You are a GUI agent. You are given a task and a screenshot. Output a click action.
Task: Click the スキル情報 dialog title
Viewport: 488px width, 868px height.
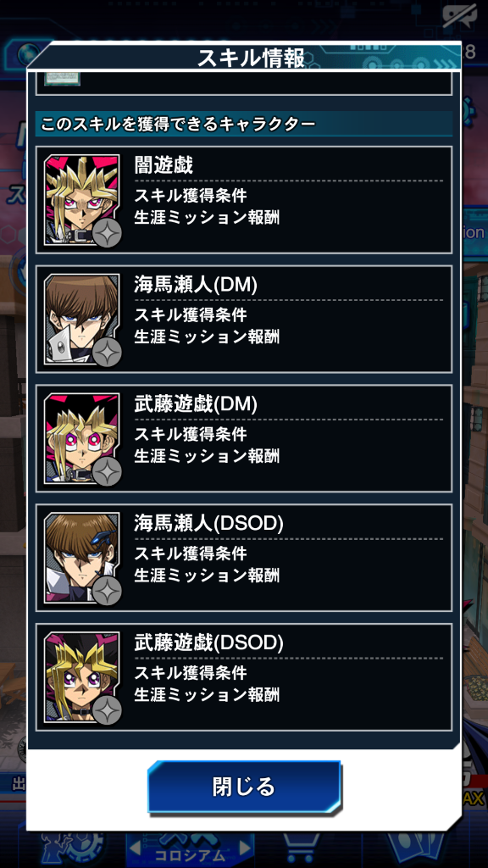(251, 58)
